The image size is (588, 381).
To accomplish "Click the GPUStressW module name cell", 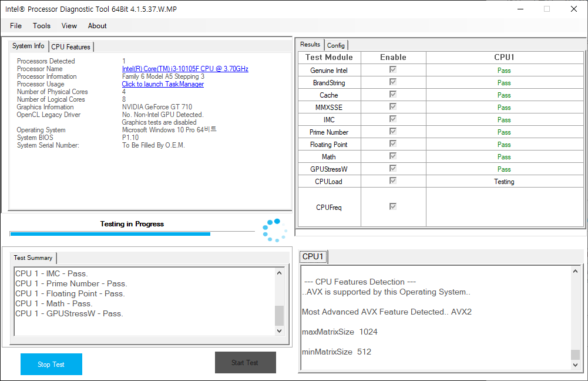I will pyautogui.click(x=330, y=169).
